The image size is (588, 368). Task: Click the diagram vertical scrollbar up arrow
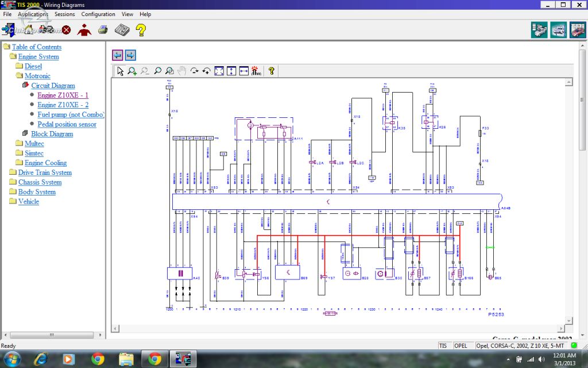(x=569, y=82)
